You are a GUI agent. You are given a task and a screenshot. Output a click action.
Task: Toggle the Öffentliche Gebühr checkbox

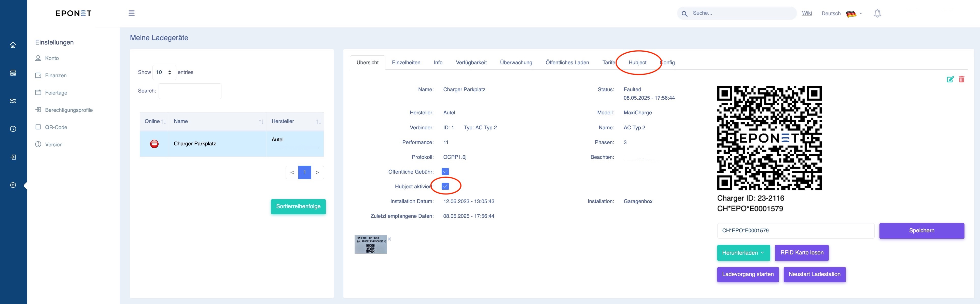pos(445,172)
